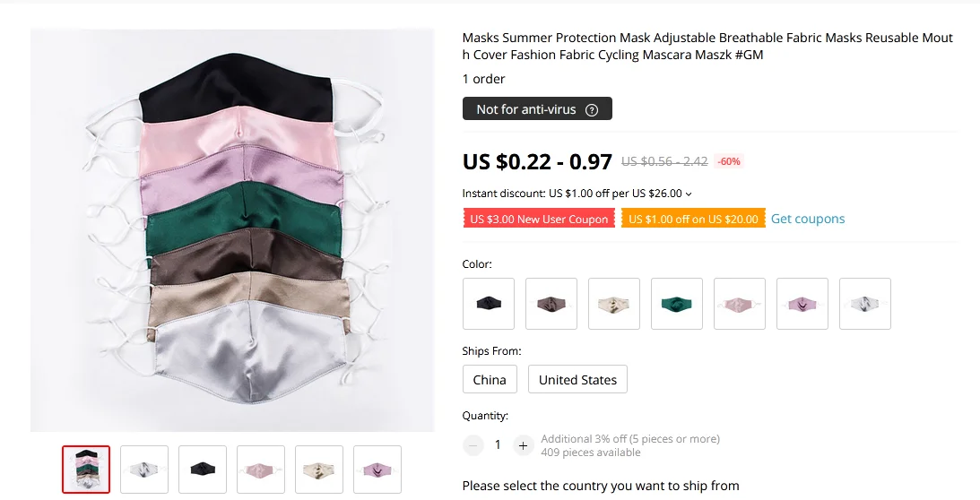
Task: Click the US $1.00 off on US $20.00 coupon
Action: click(693, 219)
